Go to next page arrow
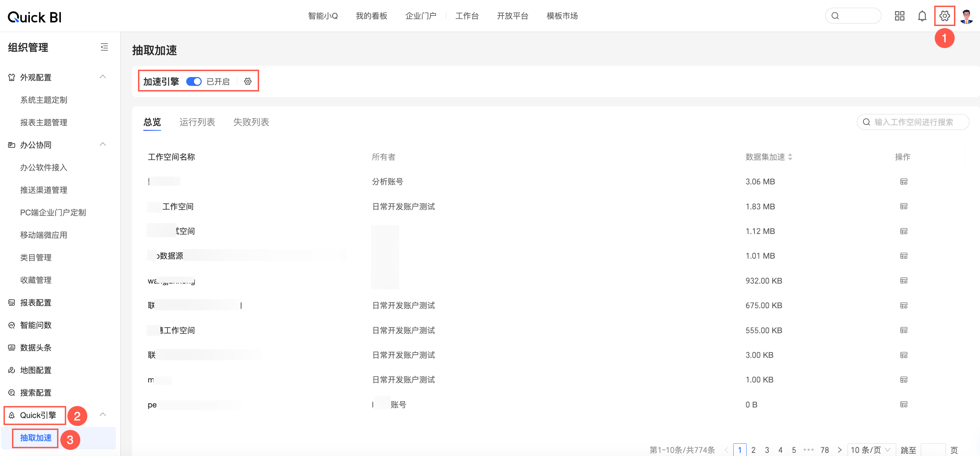Screen dimensions: 980x456 [840, 450]
